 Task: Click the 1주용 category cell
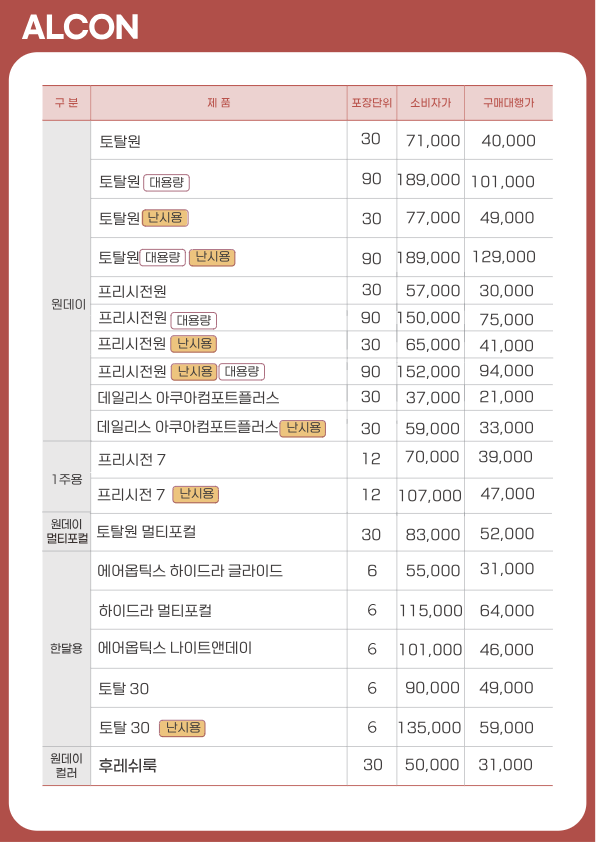67,478
